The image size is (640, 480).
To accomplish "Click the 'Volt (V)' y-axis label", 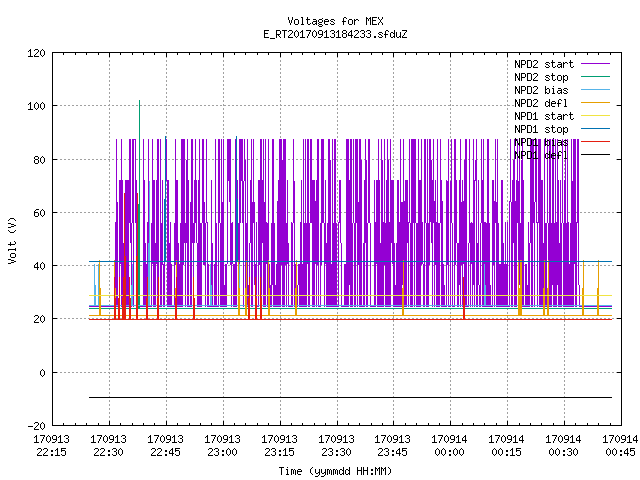I will click(12, 240).
